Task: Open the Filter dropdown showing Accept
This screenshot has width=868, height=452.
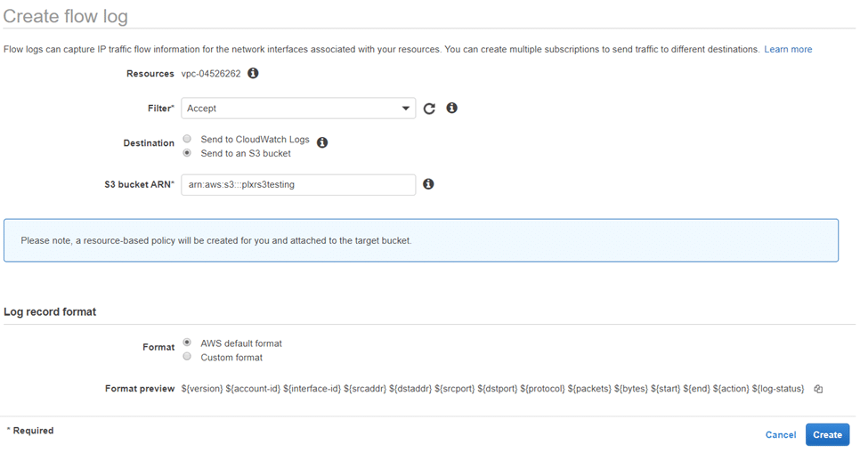Action: click(298, 109)
